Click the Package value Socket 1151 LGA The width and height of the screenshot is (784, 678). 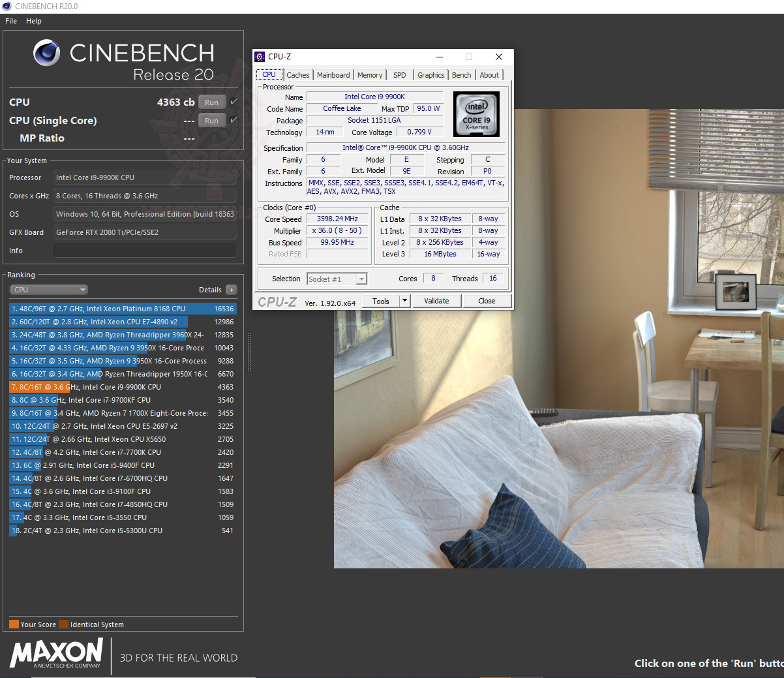(x=375, y=120)
